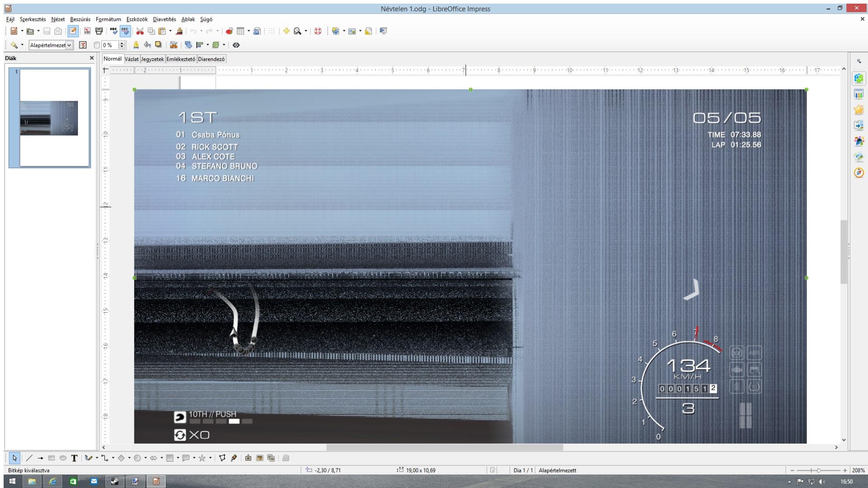Click the Color toolbar icon
Viewport: 868px width, 488px height.
pyautogui.click(x=83, y=45)
